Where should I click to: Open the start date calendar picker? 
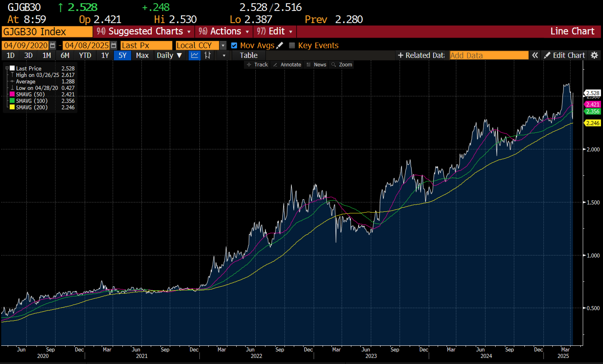tap(52, 45)
